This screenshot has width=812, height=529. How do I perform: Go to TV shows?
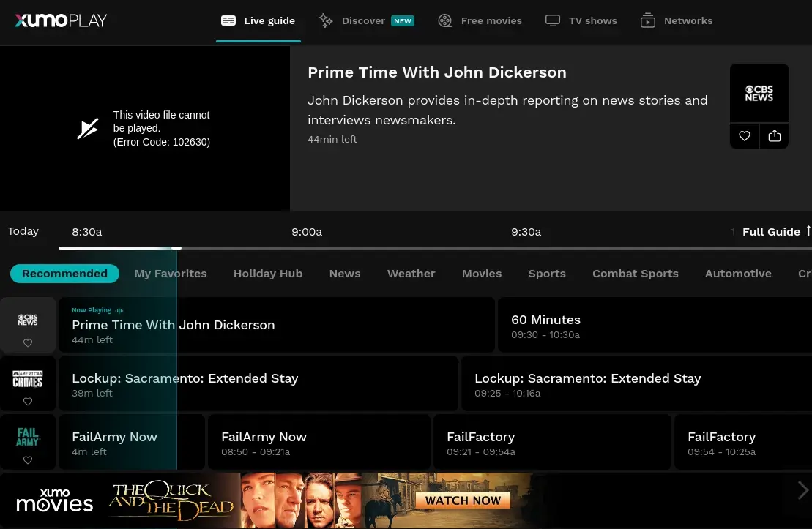point(581,20)
